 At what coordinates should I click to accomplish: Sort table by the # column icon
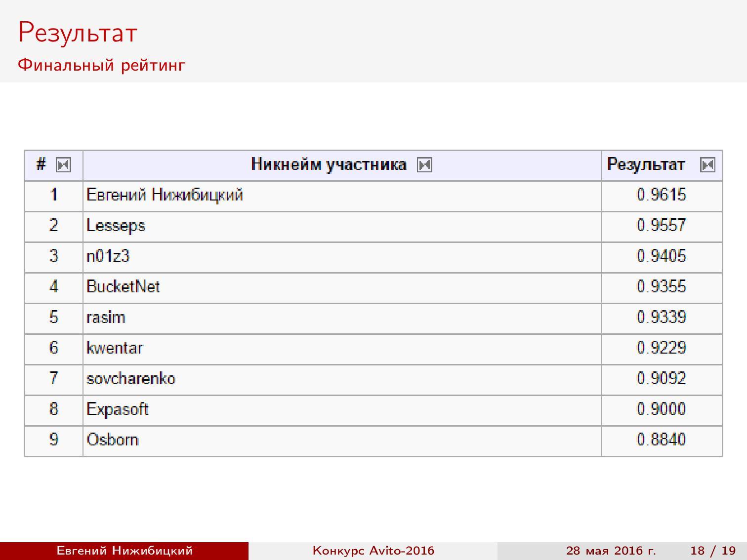(x=63, y=164)
